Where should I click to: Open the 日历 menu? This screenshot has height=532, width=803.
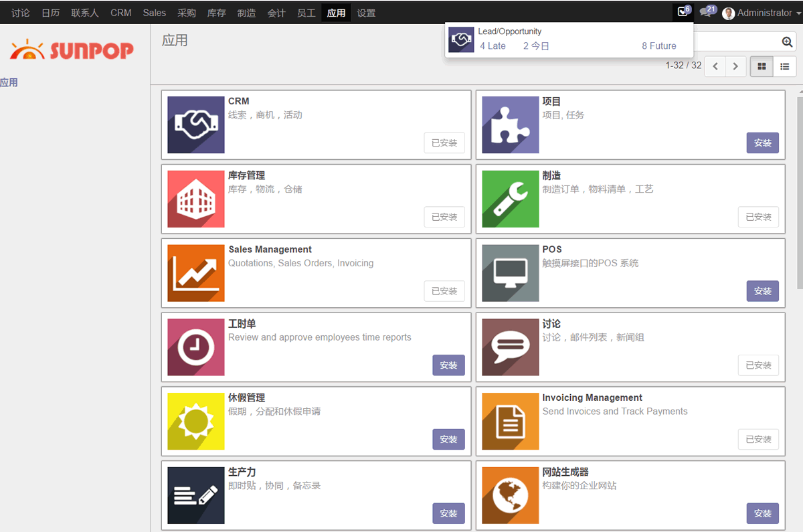coord(51,13)
